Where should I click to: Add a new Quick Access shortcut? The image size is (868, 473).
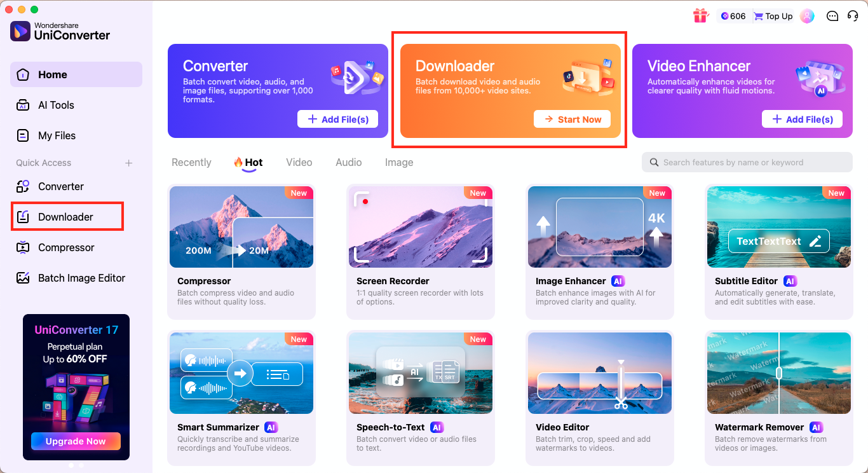pyautogui.click(x=130, y=163)
